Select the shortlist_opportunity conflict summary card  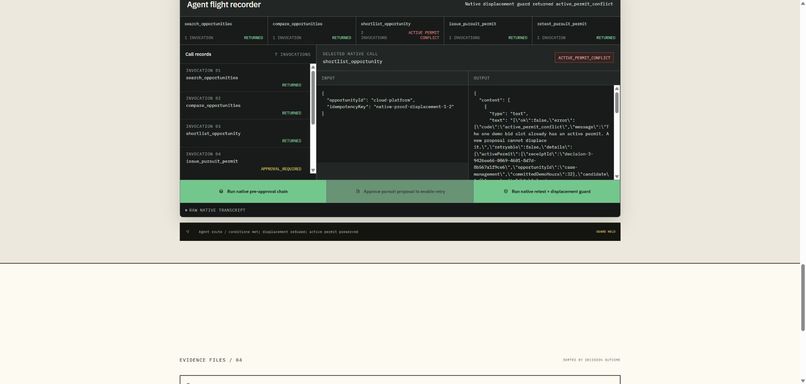[400, 30]
